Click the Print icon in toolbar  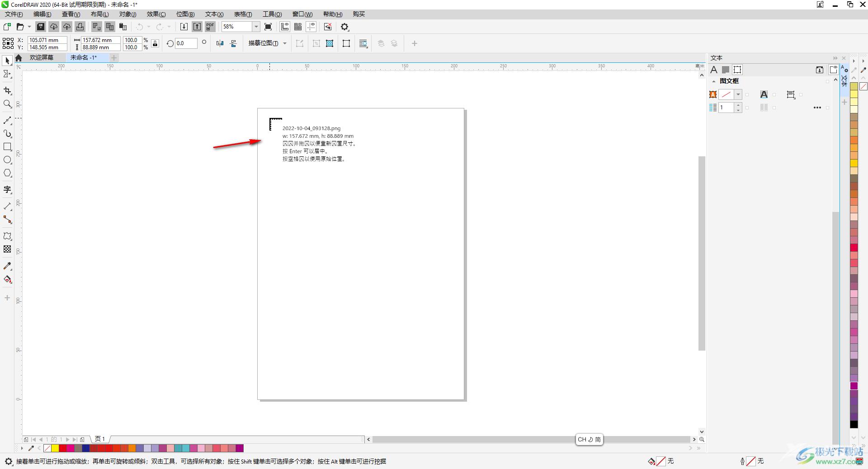(80, 27)
